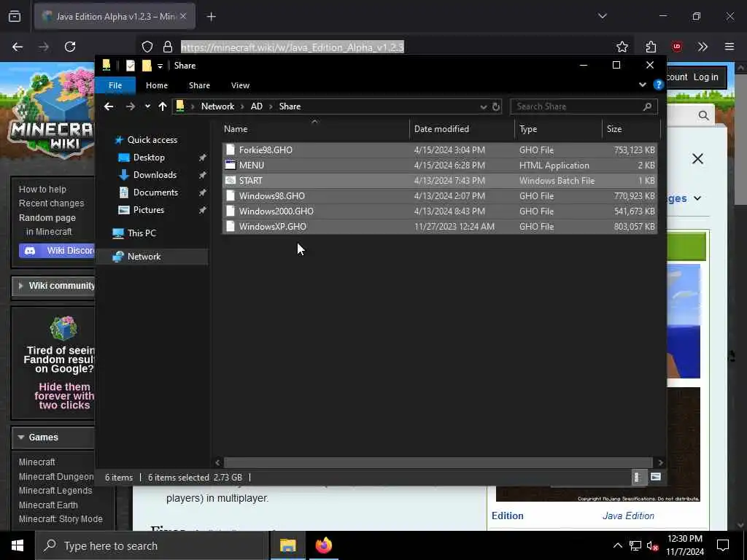This screenshot has width=747, height=560.
Task: Open the Random page wiki link
Action: coord(47,217)
